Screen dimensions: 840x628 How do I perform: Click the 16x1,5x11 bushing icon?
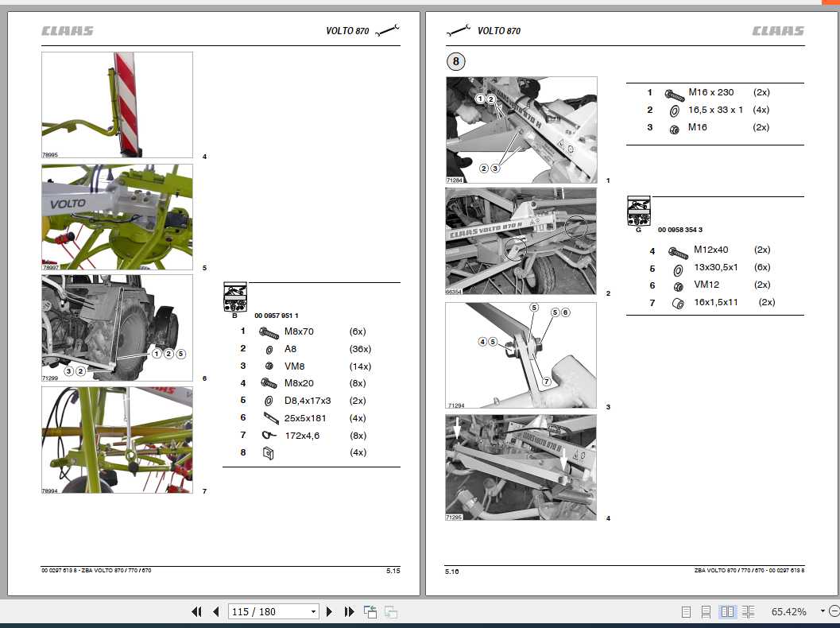coord(678,304)
